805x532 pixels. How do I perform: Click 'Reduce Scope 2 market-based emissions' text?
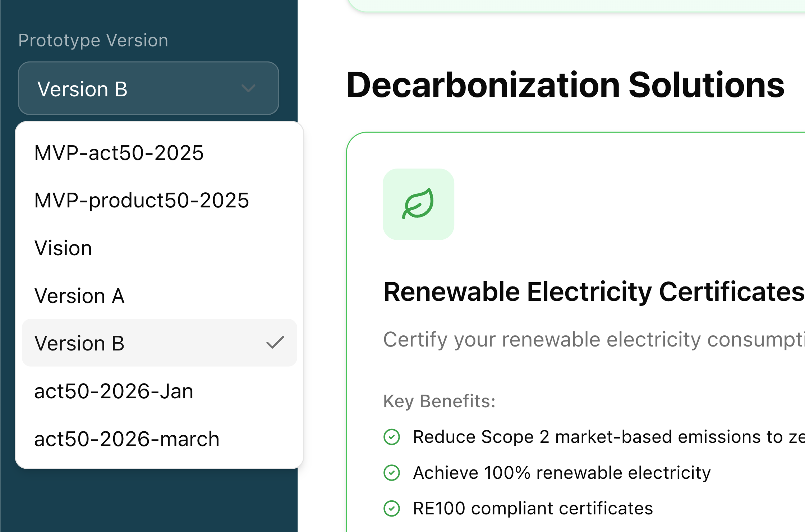tap(609, 437)
